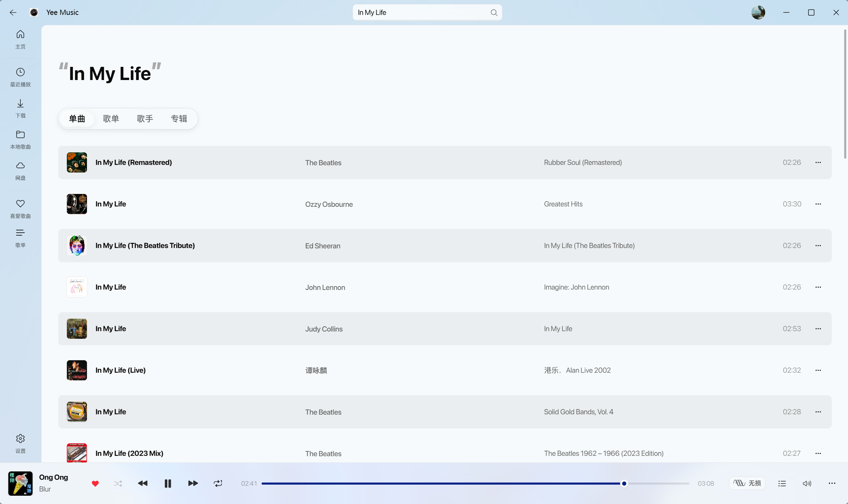Screen dimensions: 848x504
Task: Open more options for John Lennon track
Action: click(x=818, y=287)
